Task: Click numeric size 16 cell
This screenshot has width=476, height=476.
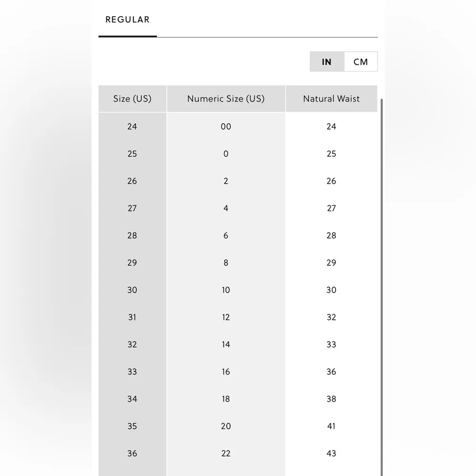Action: tap(226, 372)
